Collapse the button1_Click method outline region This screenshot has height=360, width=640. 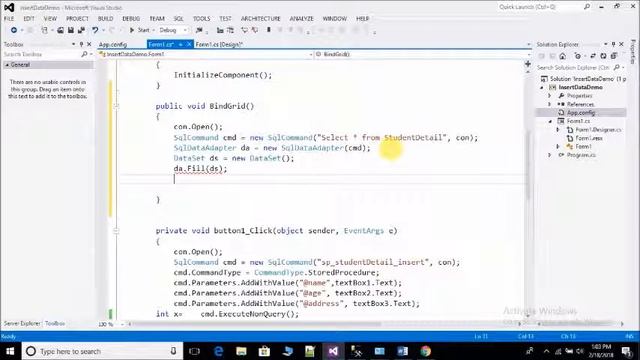pos(116,231)
